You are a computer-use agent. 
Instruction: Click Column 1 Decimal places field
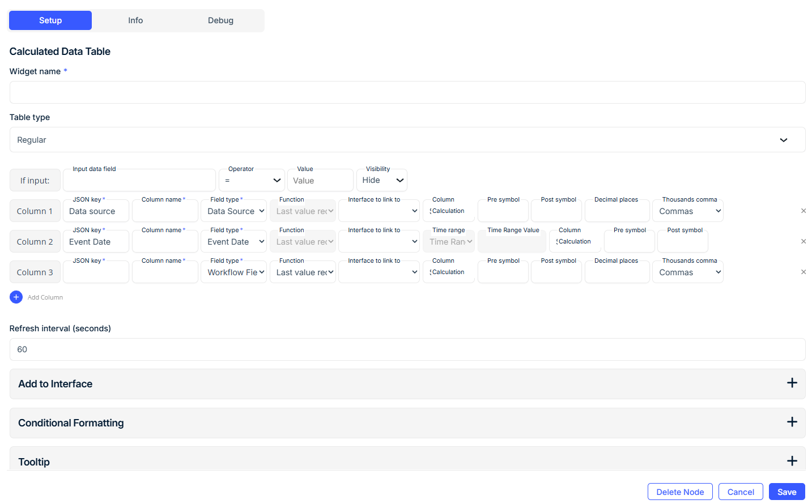tap(617, 211)
